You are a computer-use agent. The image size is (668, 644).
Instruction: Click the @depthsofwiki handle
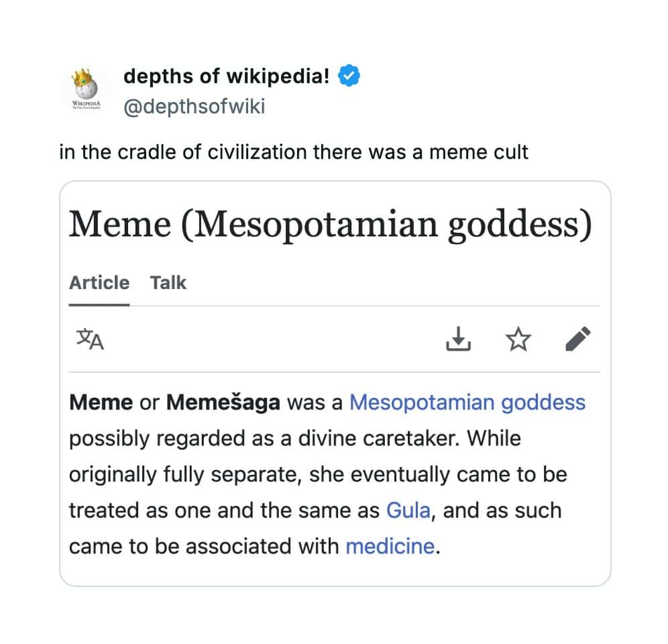coord(194,106)
